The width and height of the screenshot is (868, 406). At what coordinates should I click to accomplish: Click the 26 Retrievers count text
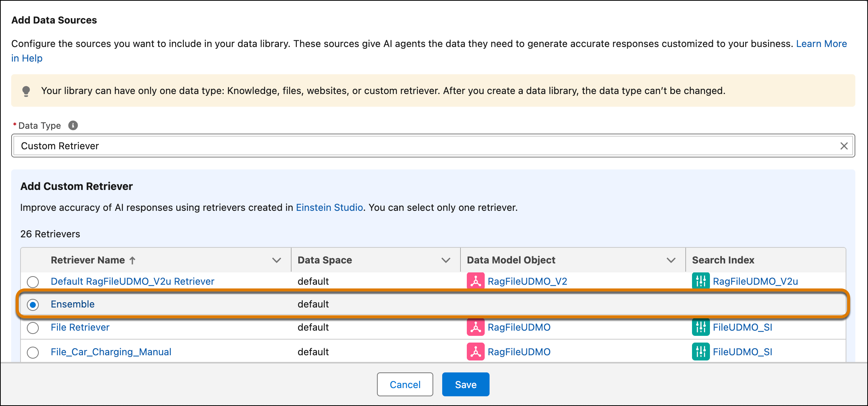coord(50,234)
